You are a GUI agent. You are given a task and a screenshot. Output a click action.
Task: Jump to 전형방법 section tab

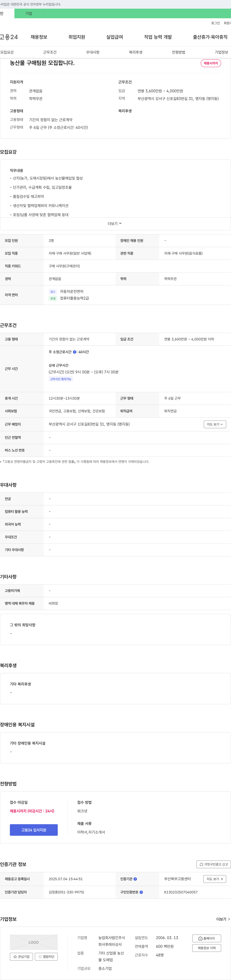click(179, 52)
